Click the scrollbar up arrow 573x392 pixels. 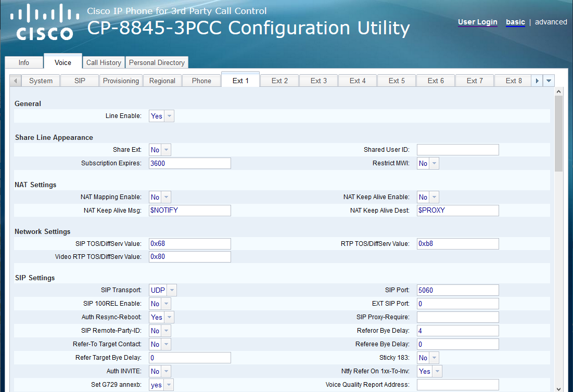(x=558, y=92)
